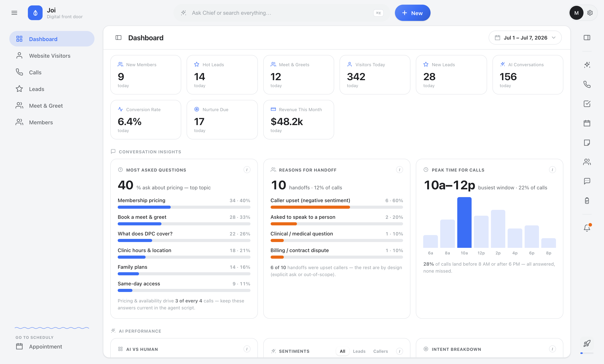604x364 pixels.
Task: Click 'Clinical / medical question' row
Action: click(x=337, y=237)
